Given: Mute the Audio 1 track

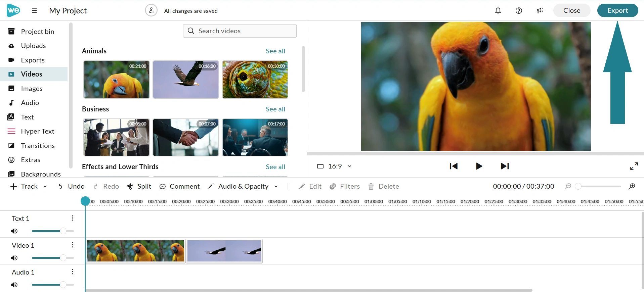Looking at the screenshot, I should coord(14,285).
